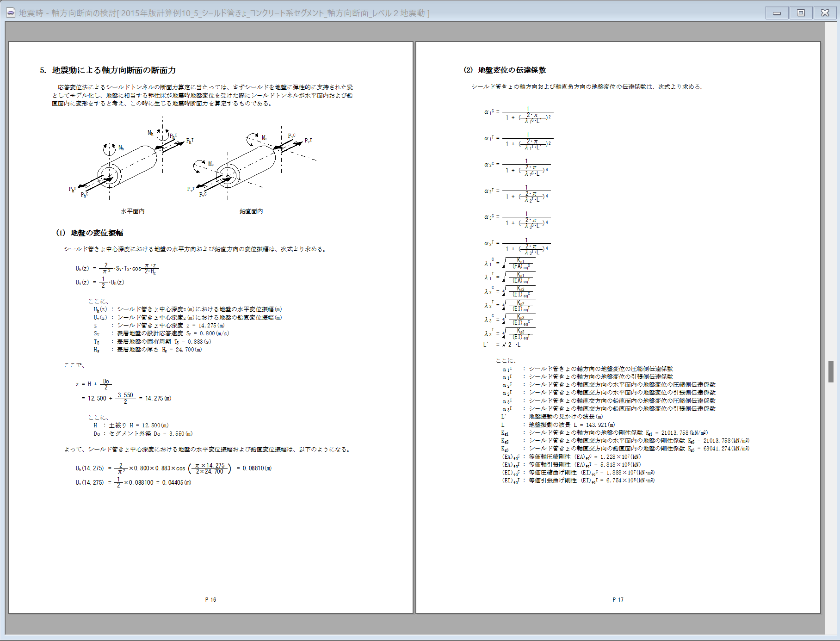Image resolution: width=840 pixels, height=641 pixels.
Task: Click the window title text in the title bar
Action: pos(224,13)
